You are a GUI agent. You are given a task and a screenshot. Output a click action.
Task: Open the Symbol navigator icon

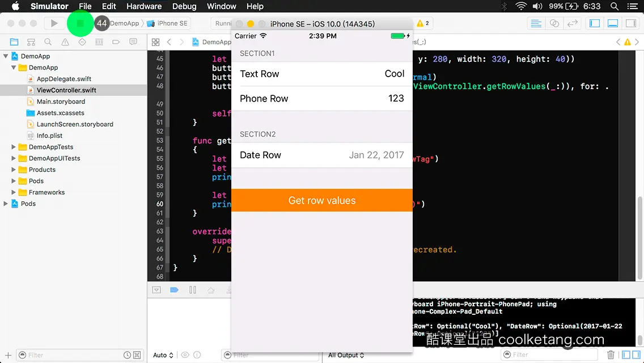pyautogui.click(x=31, y=42)
